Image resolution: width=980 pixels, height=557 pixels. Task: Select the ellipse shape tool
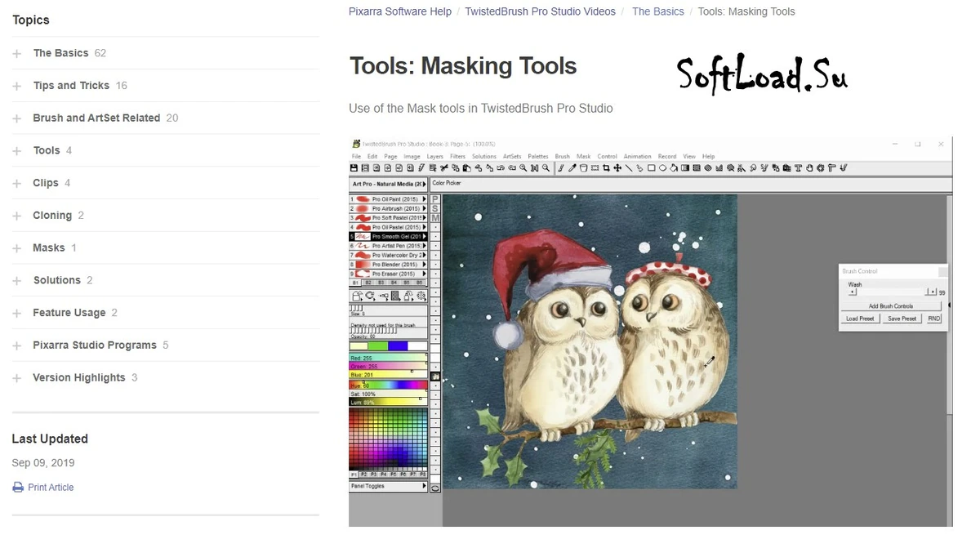coord(662,167)
